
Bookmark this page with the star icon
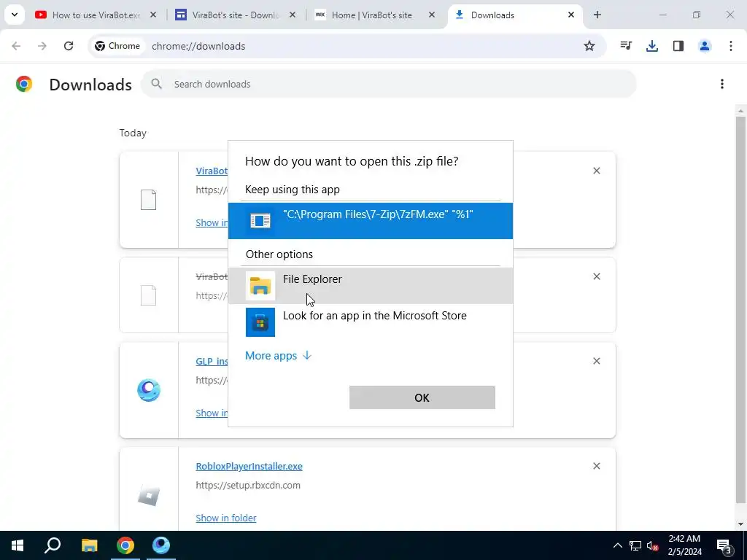pyautogui.click(x=589, y=46)
